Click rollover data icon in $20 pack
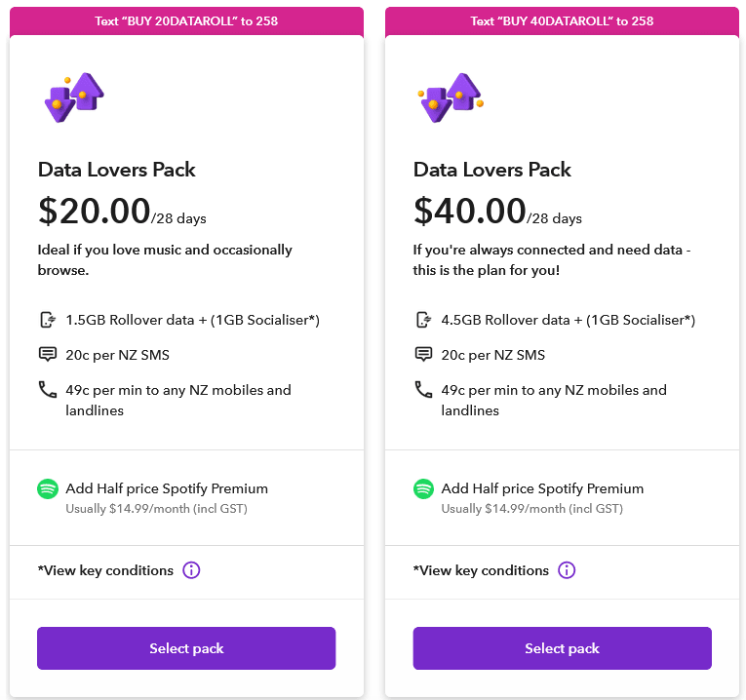The width and height of the screenshot is (746, 700). coord(47,320)
